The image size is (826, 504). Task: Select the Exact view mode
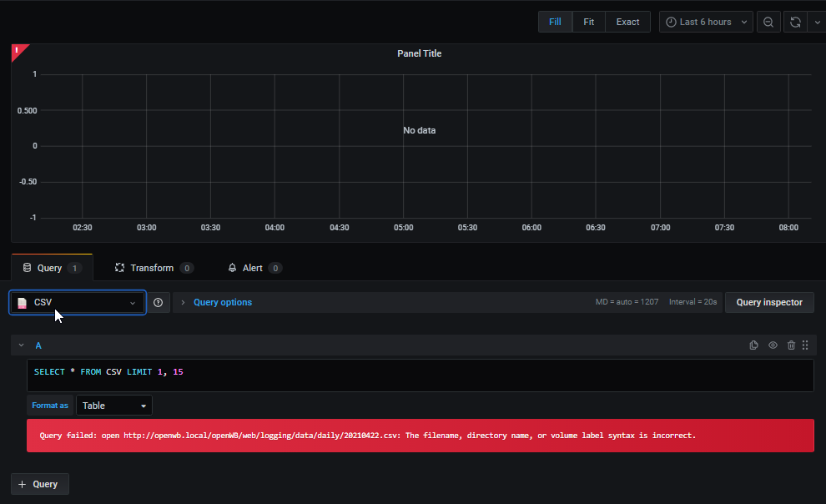pyautogui.click(x=627, y=22)
